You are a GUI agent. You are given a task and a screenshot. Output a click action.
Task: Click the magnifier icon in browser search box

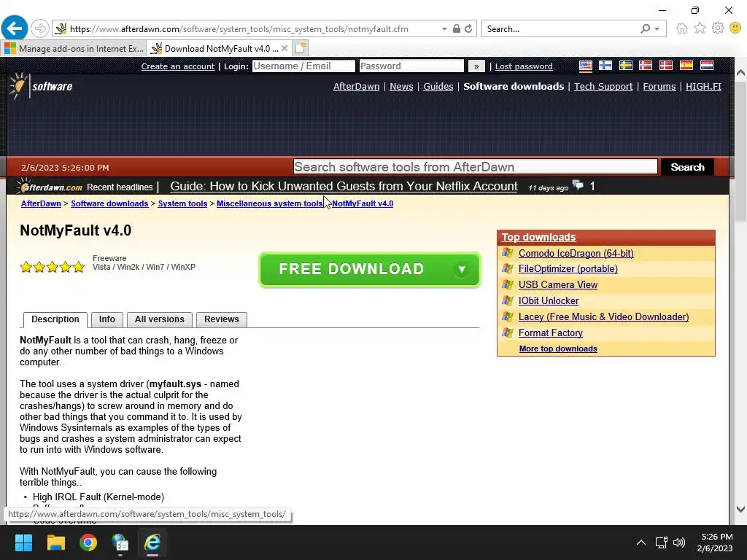pos(645,28)
